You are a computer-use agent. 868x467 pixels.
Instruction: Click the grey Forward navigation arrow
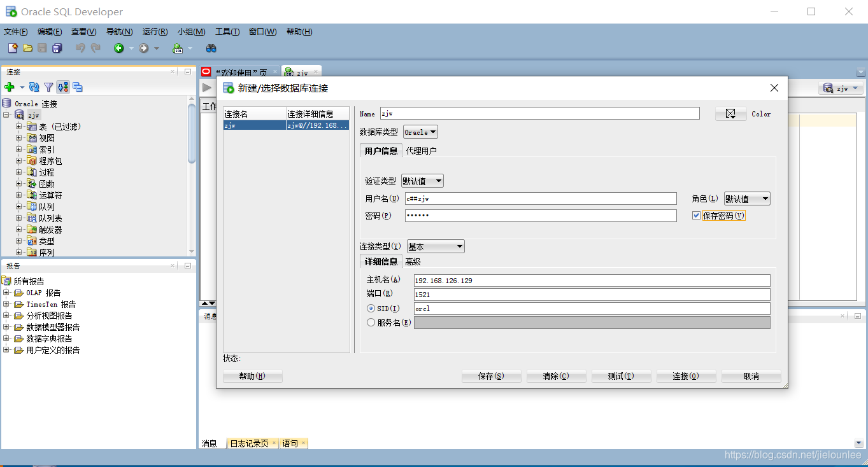coord(144,48)
